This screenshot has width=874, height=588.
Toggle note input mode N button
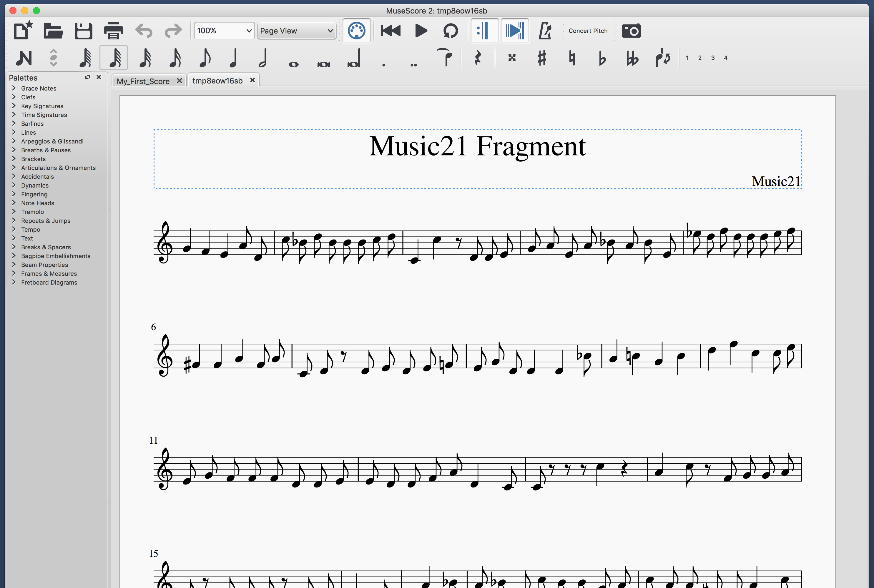[x=24, y=58]
